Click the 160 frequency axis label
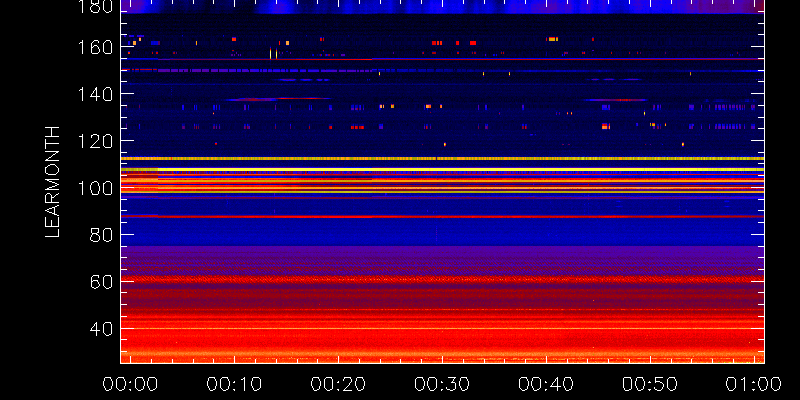Screen dimensions: 800x400 [x=96, y=47]
